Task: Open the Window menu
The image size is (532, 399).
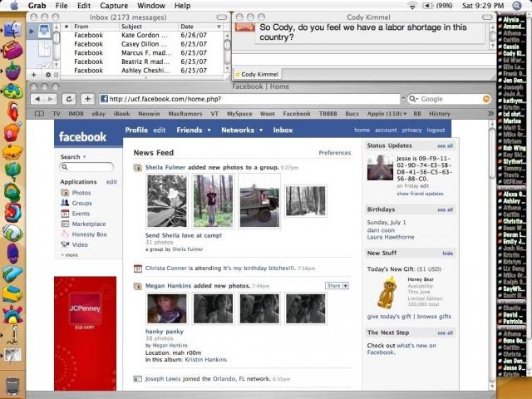Action: point(151,6)
